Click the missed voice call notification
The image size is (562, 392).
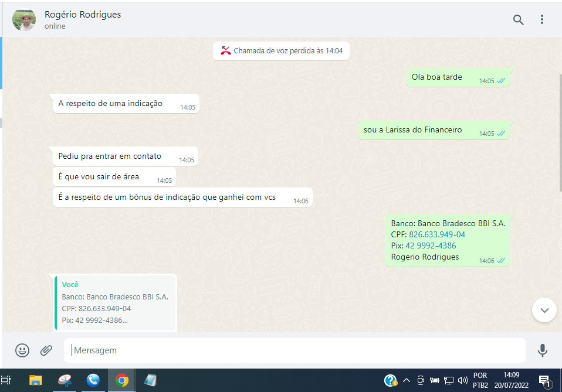[x=281, y=51]
